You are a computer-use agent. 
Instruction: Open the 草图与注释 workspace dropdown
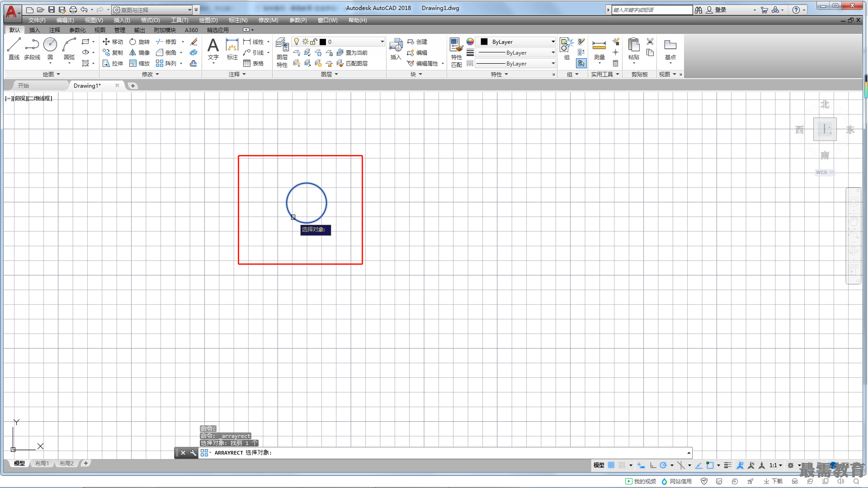pyautogui.click(x=152, y=9)
